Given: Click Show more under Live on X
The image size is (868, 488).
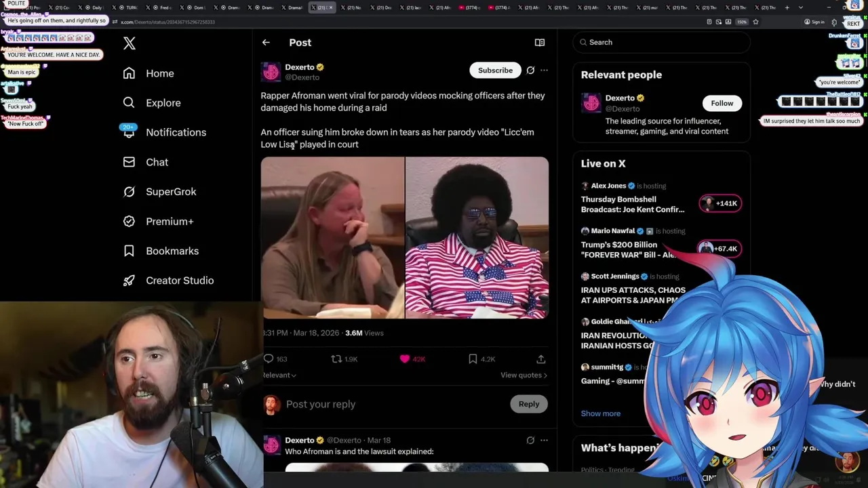Looking at the screenshot, I should click(x=601, y=413).
